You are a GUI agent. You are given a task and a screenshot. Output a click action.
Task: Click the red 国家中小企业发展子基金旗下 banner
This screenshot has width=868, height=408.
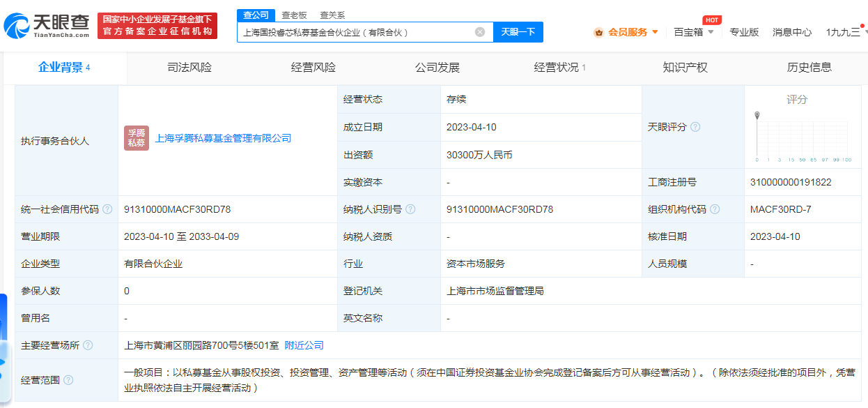157,26
